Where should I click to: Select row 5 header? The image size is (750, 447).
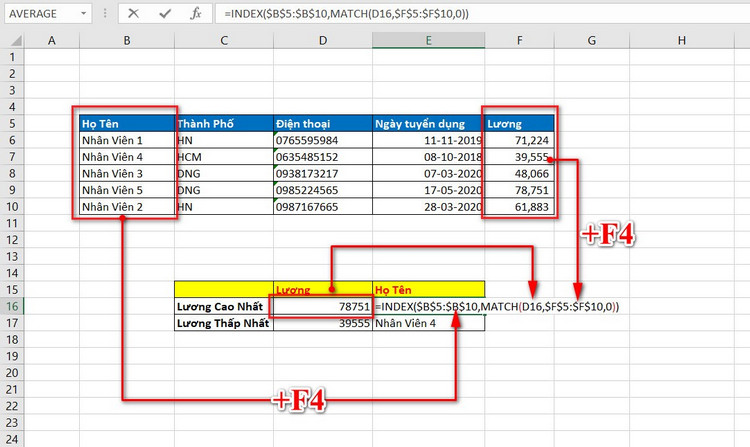(12, 124)
